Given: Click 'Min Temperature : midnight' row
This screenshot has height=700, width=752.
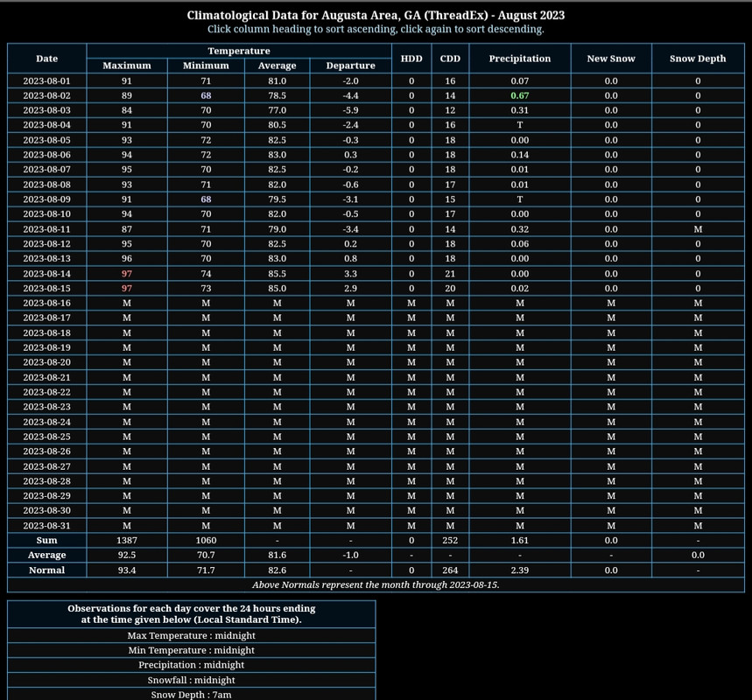Looking at the screenshot, I should pos(192,651).
